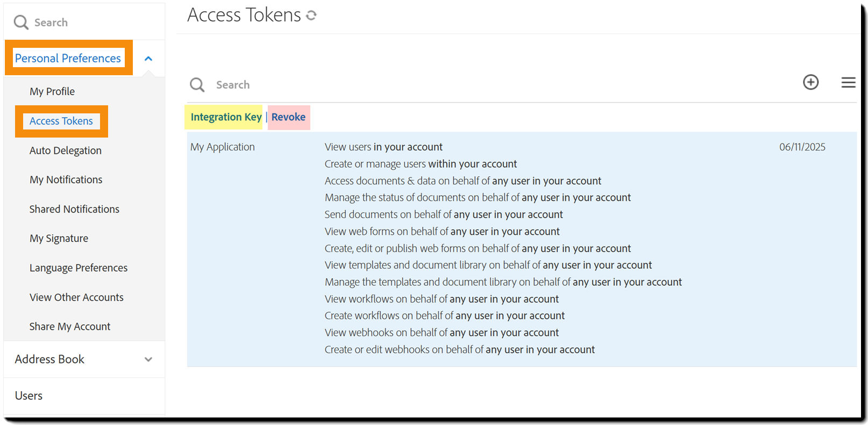Screen dimensions: 868x425
Task: View the Integration Key
Action: click(x=225, y=117)
